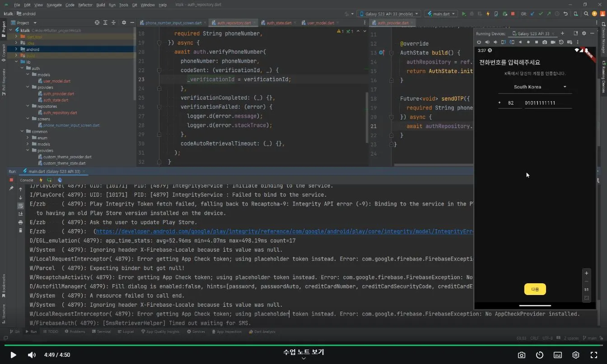
Task: Click the Git Update Project arrow
Action: tap(532, 14)
